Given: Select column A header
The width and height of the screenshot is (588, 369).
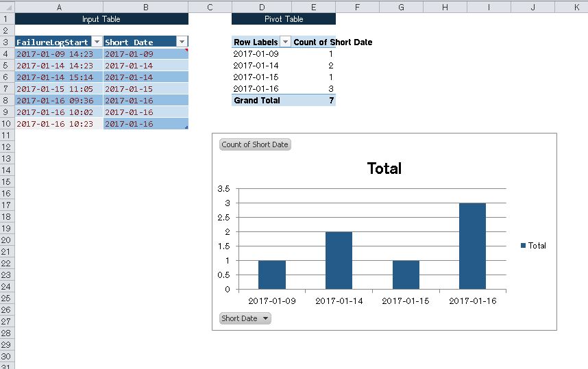Looking at the screenshot, I should click(59, 7).
